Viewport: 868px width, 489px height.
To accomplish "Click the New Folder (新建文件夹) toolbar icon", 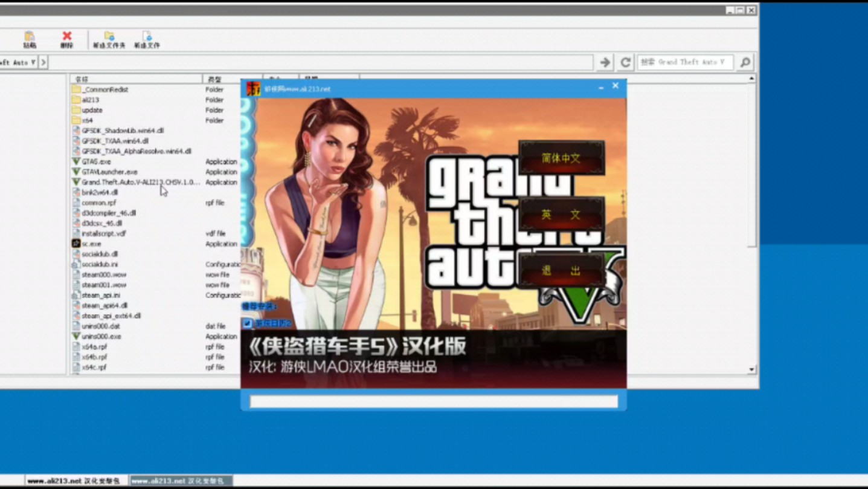I will coord(109,37).
